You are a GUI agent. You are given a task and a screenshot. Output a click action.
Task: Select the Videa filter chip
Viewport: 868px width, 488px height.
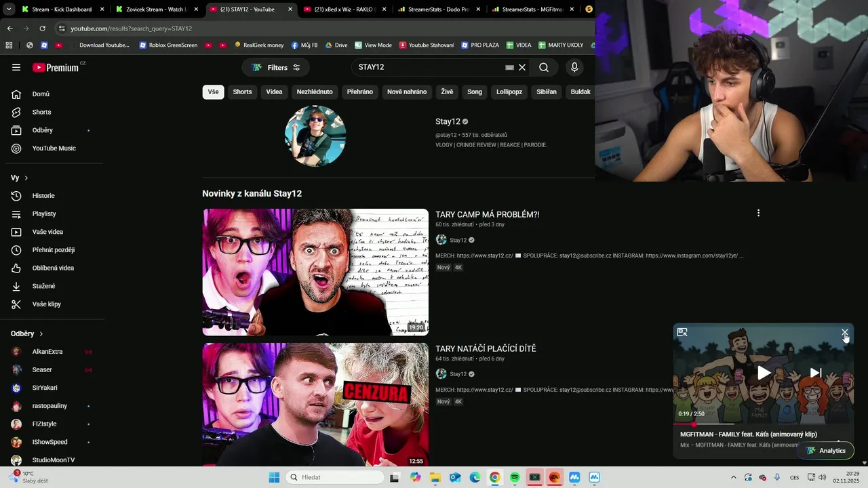click(x=274, y=92)
